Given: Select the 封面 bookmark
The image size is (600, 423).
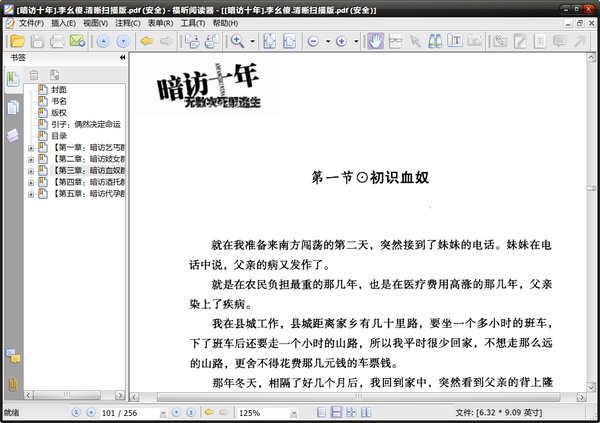Looking at the screenshot, I should (59, 90).
